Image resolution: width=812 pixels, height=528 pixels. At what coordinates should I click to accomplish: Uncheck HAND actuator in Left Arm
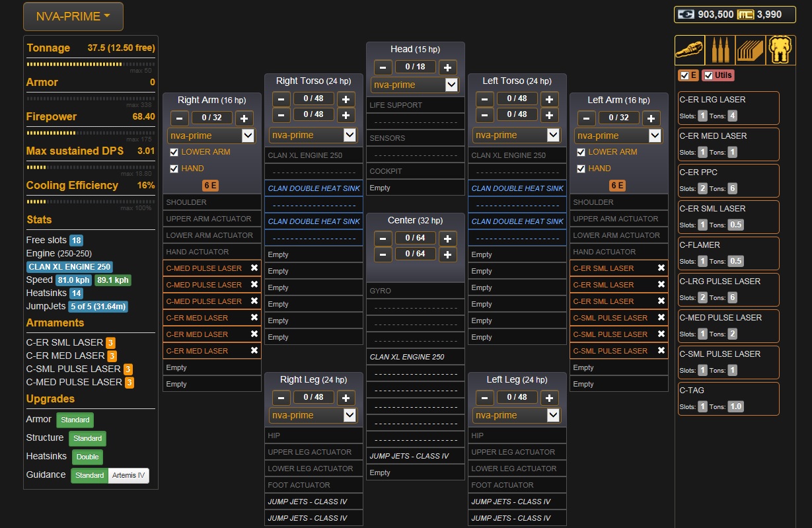(x=581, y=169)
